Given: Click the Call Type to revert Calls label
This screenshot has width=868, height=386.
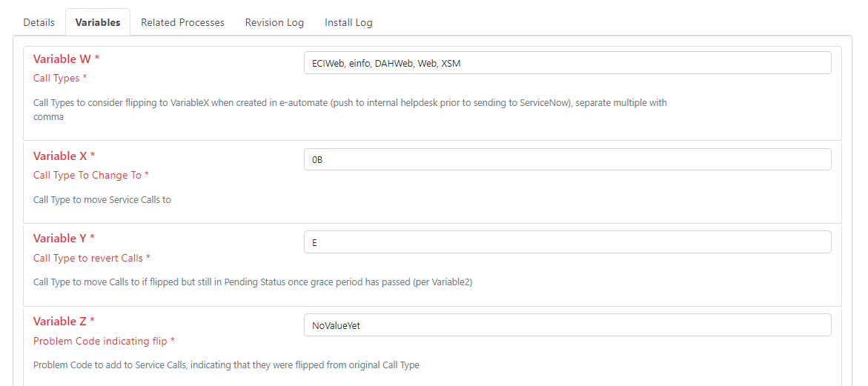Looking at the screenshot, I should coord(92,259).
